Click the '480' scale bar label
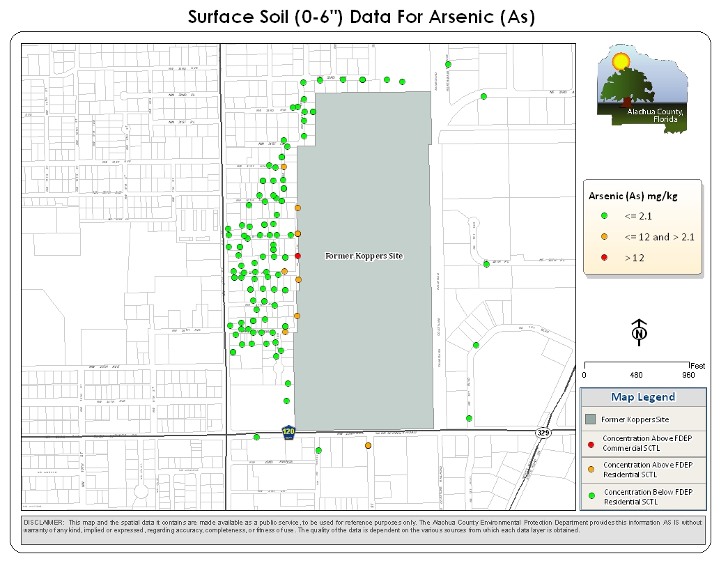Image resolution: width=728 pixels, height=563 pixels. 636,375
